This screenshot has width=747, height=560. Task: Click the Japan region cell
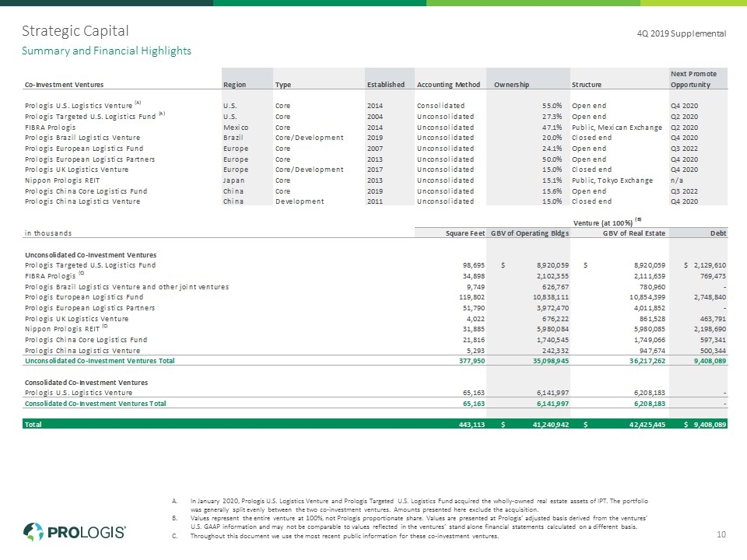click(x=234, y=180)
